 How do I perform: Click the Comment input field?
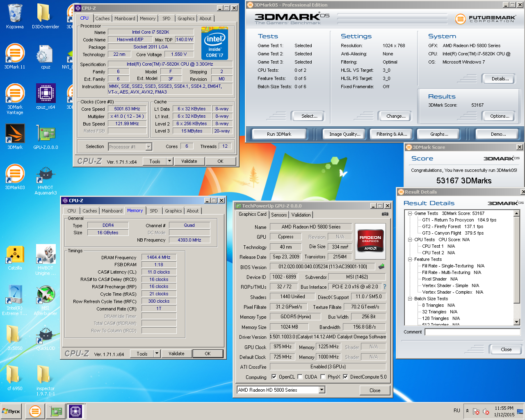click(472, 332)
